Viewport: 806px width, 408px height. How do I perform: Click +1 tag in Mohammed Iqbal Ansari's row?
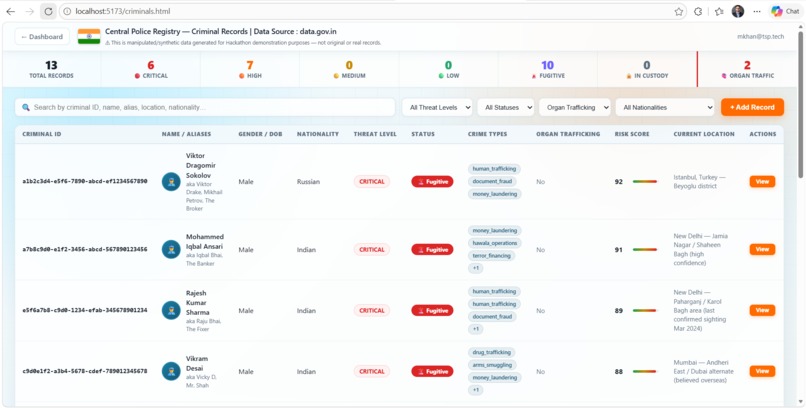[x=475, y=268]
